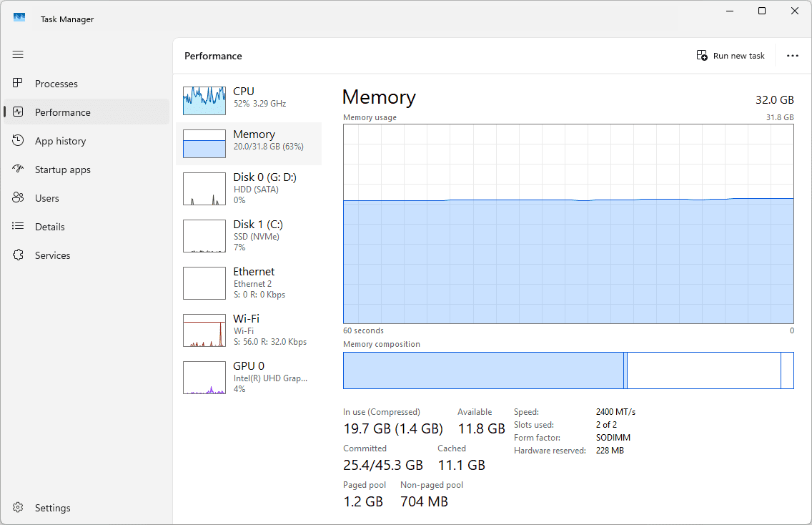Screen dimensions: 812x525
Task: Click the Memory composition bar
Action: (568, 371)
